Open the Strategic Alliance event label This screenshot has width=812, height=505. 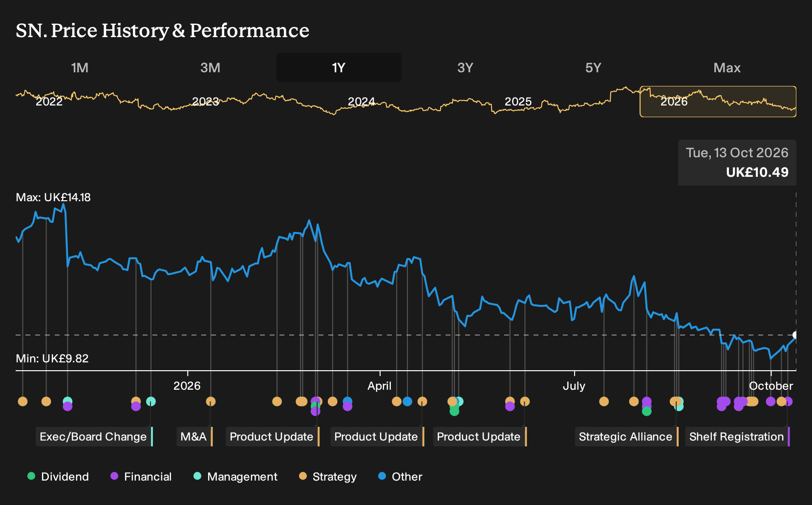click(627, 437)
